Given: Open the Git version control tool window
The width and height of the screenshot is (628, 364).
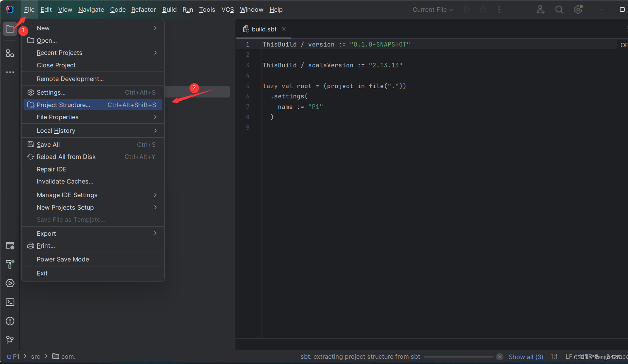Looking at the screenshot, I should (10, 340).
